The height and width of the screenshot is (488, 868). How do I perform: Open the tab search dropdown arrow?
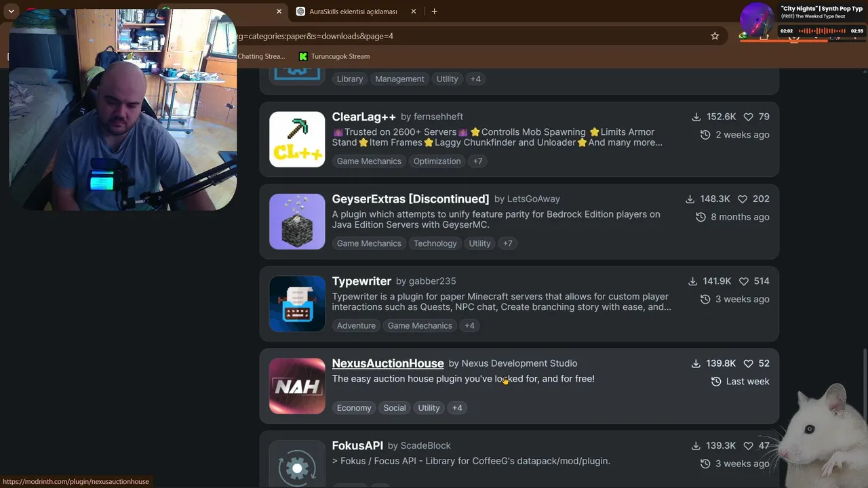point(11,12)
